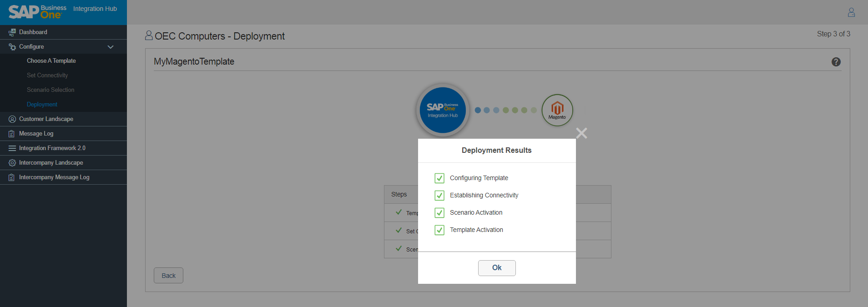Image resolution: width=868 pixels, height=307 pixels.
Task: Toggle the Template Activation checkbox
Action: [439, 230]
